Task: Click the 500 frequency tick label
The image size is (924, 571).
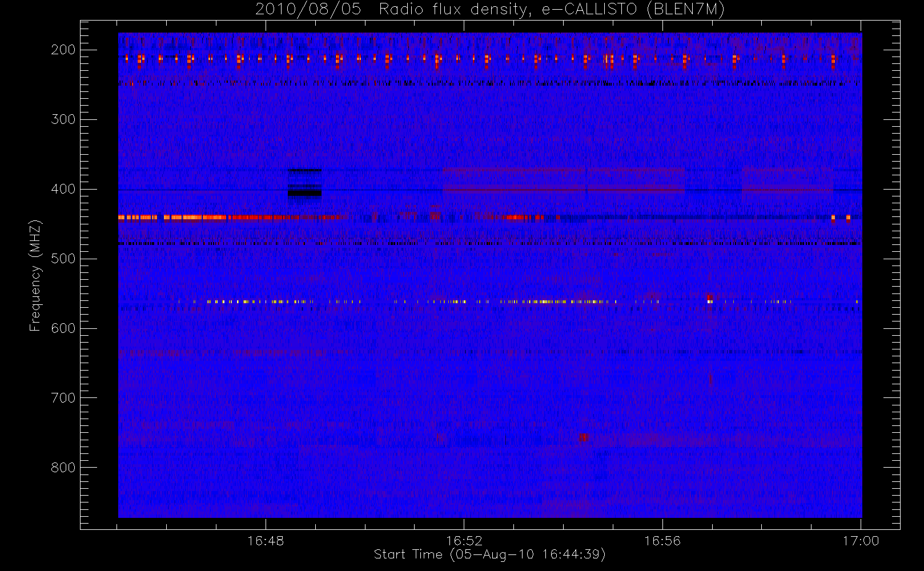Action: 63,259
